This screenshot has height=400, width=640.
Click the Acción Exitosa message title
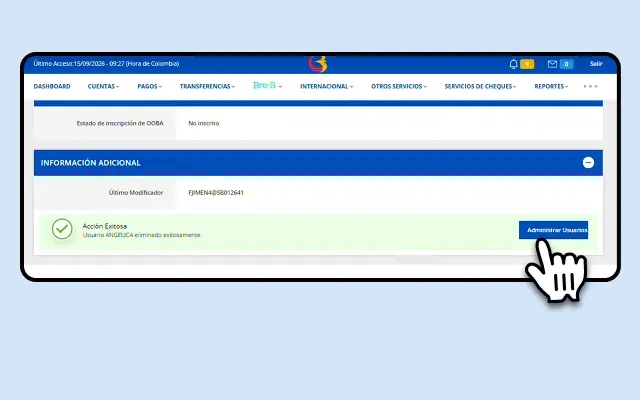[105, 226]
